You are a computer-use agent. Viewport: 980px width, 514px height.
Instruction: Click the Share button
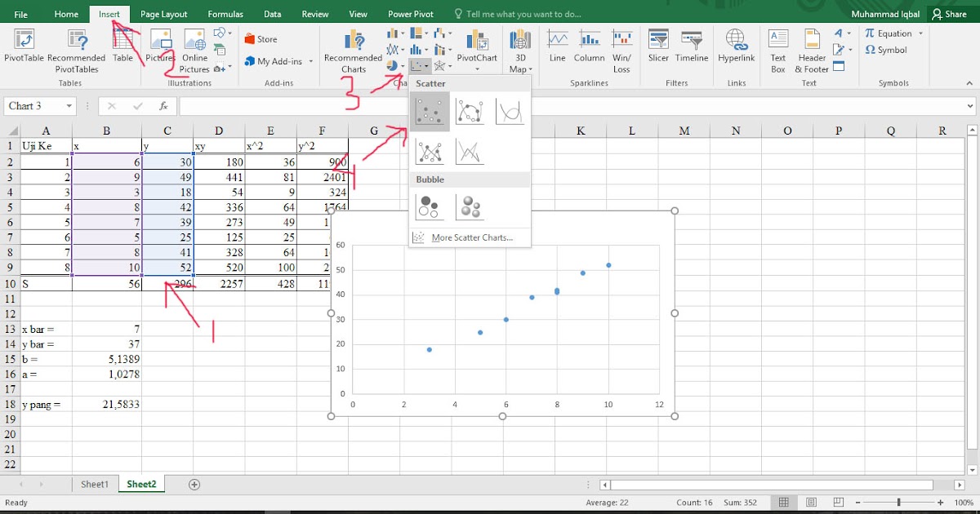pos(950,14)
